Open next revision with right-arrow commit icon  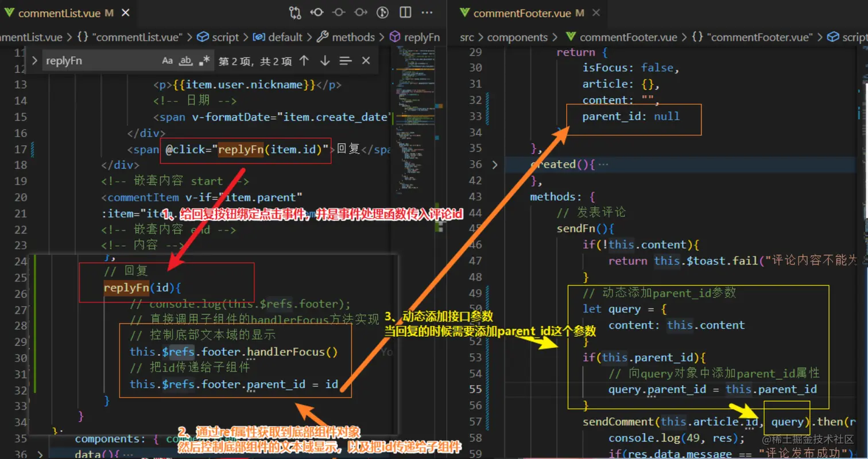(361, 13)
